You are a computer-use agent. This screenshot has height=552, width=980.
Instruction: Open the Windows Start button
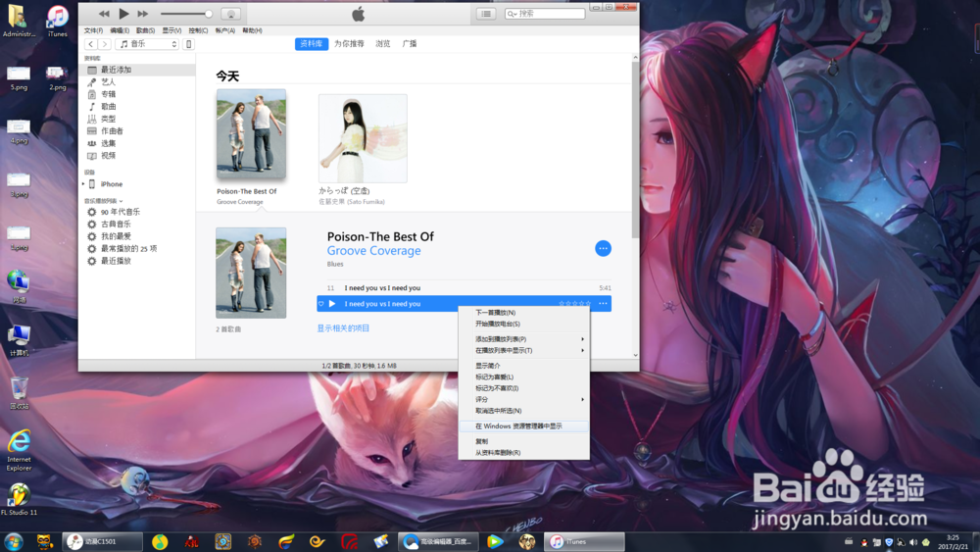pyautogui.click(x=13, y=541)
